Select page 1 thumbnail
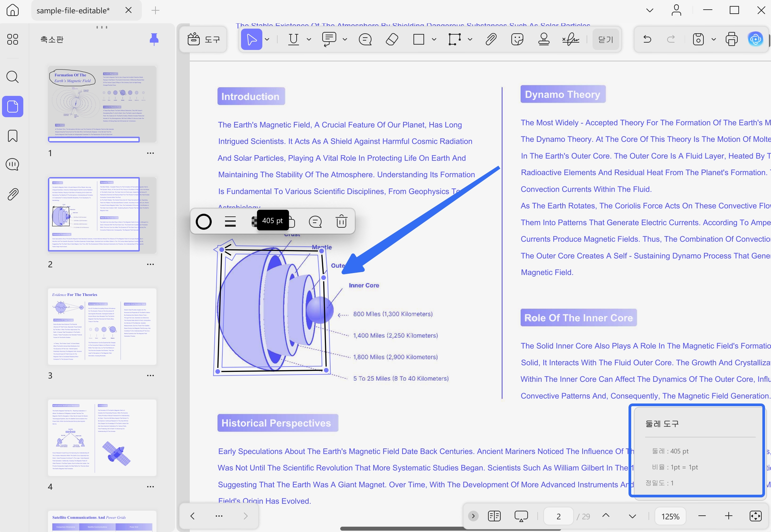Viewport: 771px width, 532px height. (x=102, y=104)
